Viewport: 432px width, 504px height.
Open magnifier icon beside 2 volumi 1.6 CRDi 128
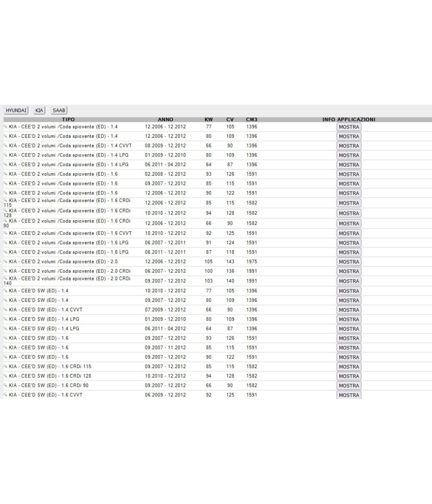pos(5,211)
